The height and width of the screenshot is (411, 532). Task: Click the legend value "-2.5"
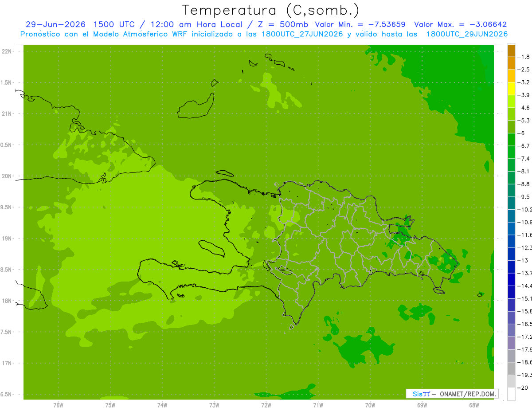524,70
